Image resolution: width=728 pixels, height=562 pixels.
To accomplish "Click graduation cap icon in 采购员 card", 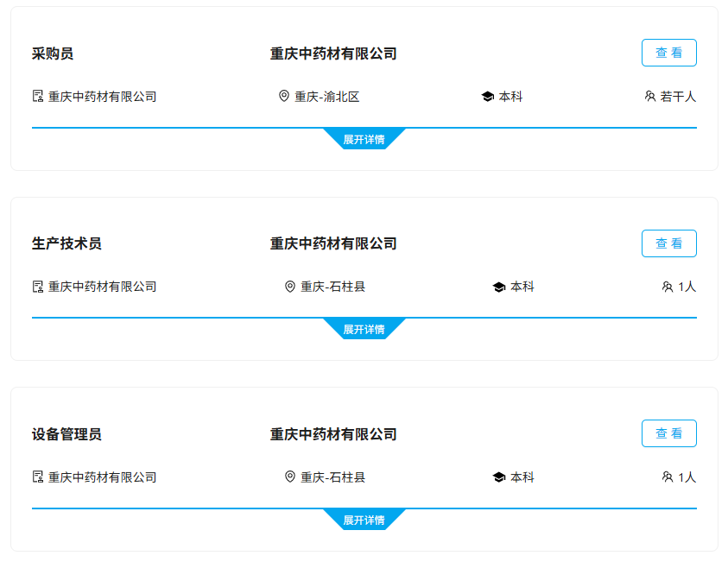I will point(488,97).
